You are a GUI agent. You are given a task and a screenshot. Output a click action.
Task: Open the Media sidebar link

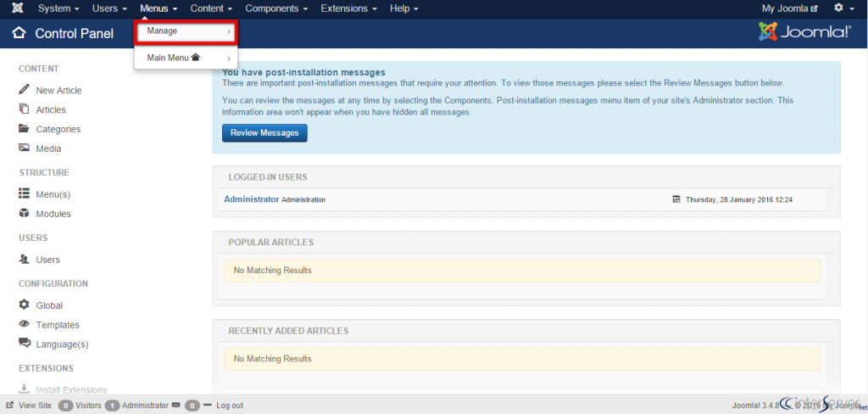point(48,148)
